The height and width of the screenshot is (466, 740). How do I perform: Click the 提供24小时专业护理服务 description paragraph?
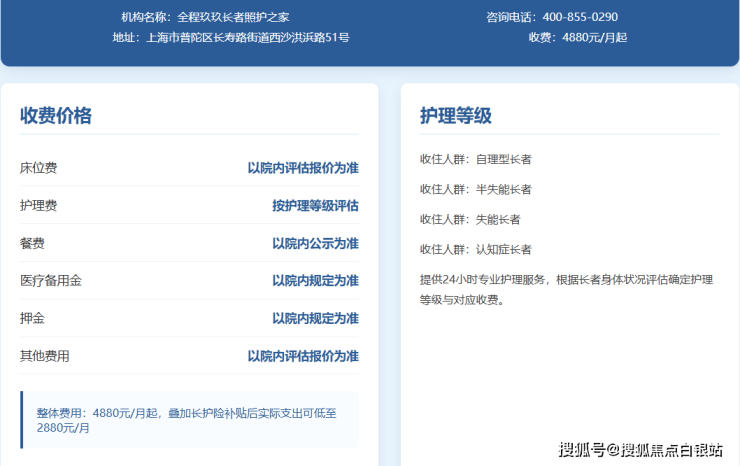pyautogui.click(x=566, y=289)
